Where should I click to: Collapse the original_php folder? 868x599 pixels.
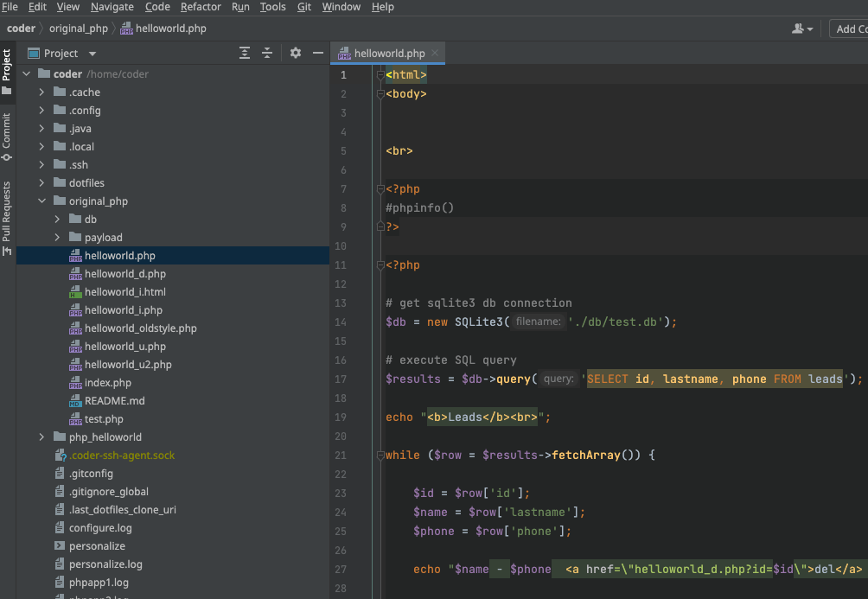tap(41, 201)
